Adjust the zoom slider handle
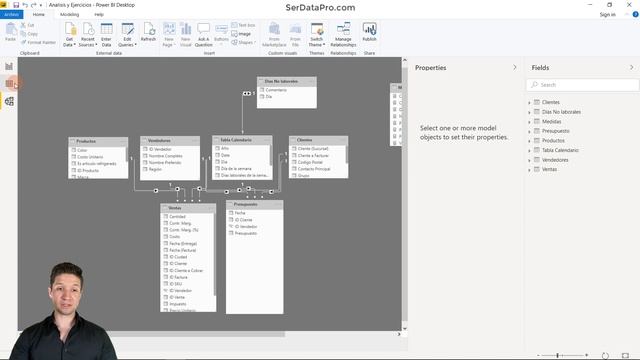 [557, 356]
